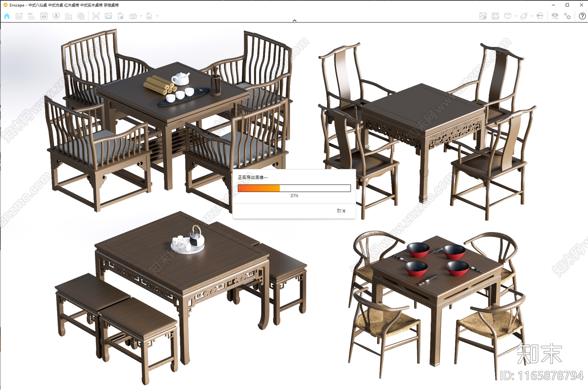Click the orange export progress bar

[294, 188]
